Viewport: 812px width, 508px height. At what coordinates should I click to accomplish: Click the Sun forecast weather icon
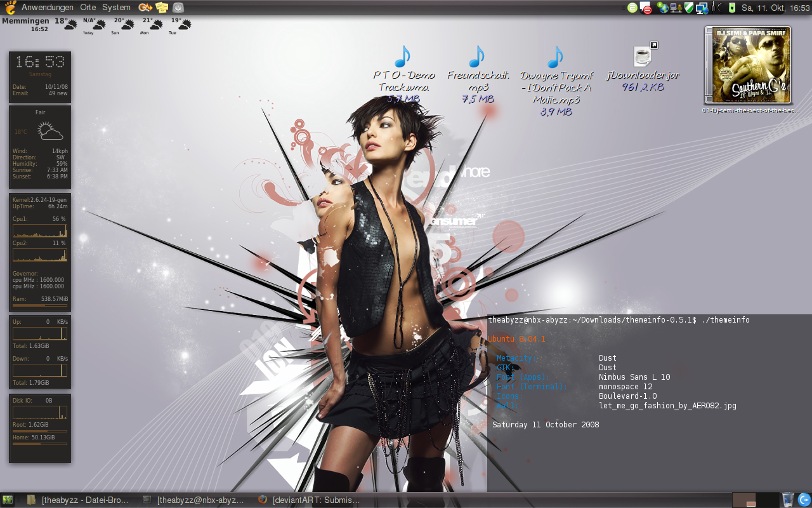point(128,24)
